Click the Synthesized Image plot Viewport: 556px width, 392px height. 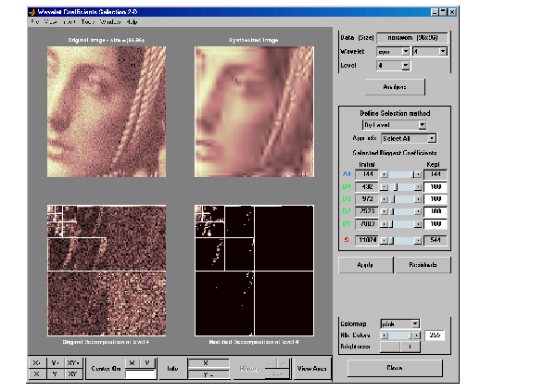(254, 112)
